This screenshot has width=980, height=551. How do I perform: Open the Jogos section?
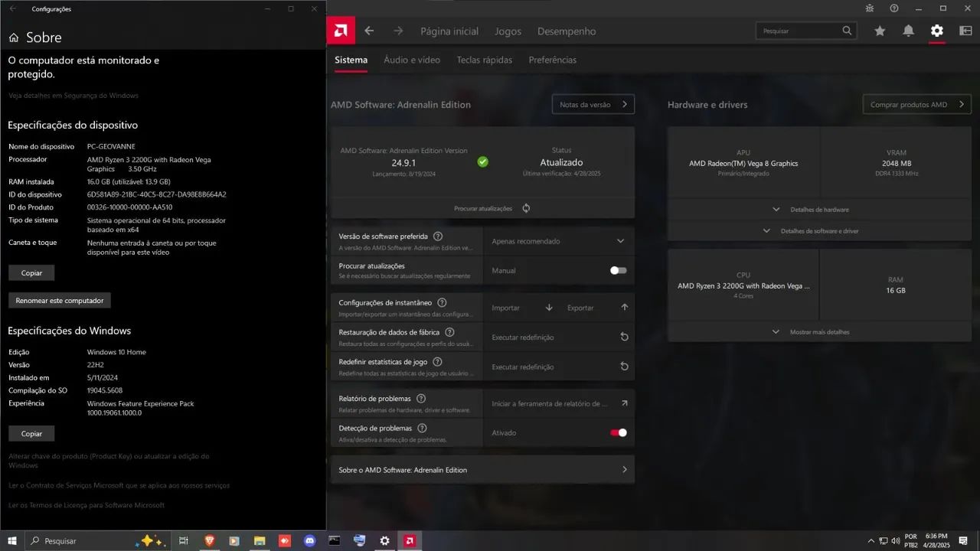pos(508,31)
